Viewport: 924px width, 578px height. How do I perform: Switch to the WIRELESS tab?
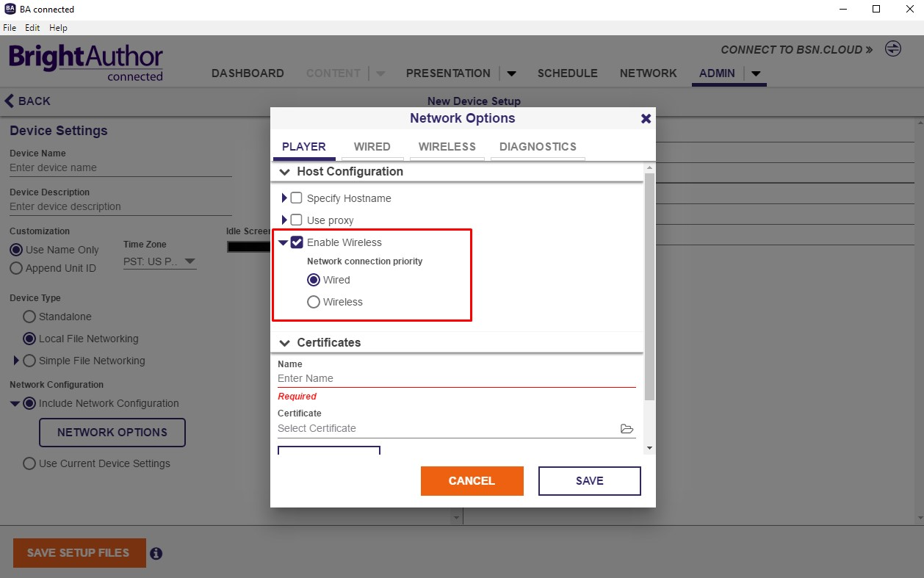(x=447, y=147)
